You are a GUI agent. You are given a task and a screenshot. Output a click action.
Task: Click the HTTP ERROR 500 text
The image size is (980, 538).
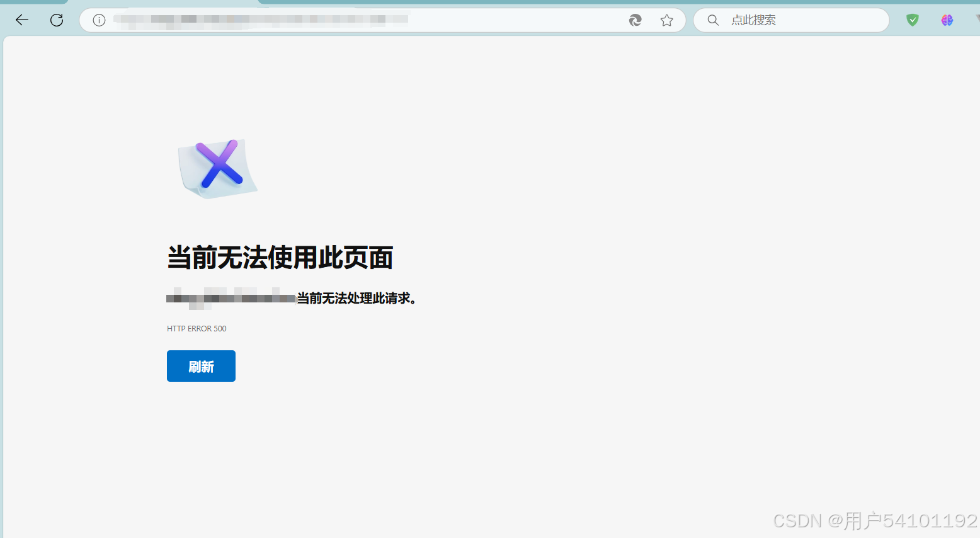(x=197, y=328)
